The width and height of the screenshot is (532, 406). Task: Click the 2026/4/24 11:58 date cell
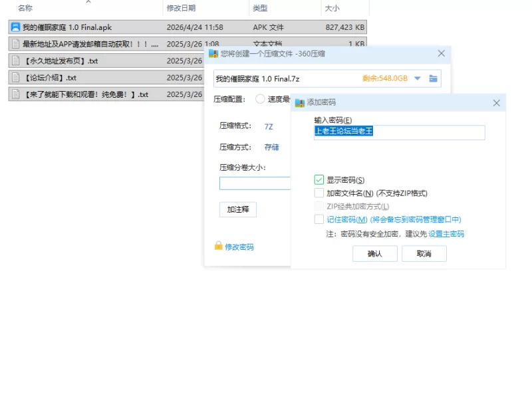(195, 27)
